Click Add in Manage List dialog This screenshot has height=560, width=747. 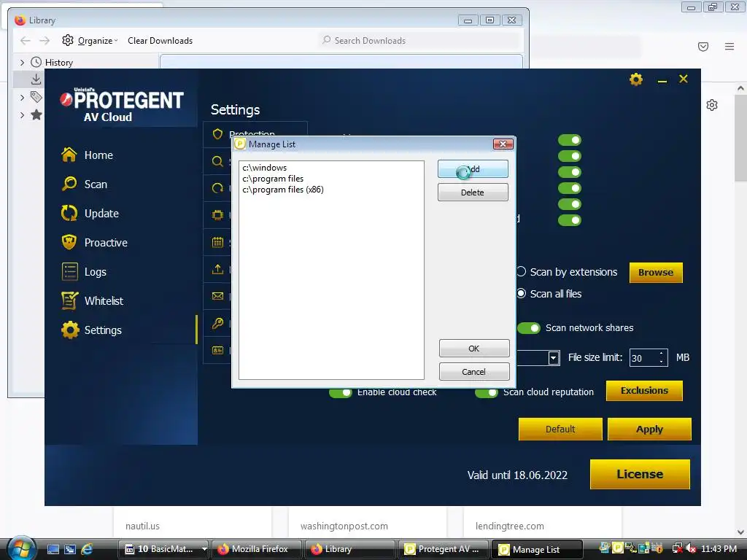[473, 169]
